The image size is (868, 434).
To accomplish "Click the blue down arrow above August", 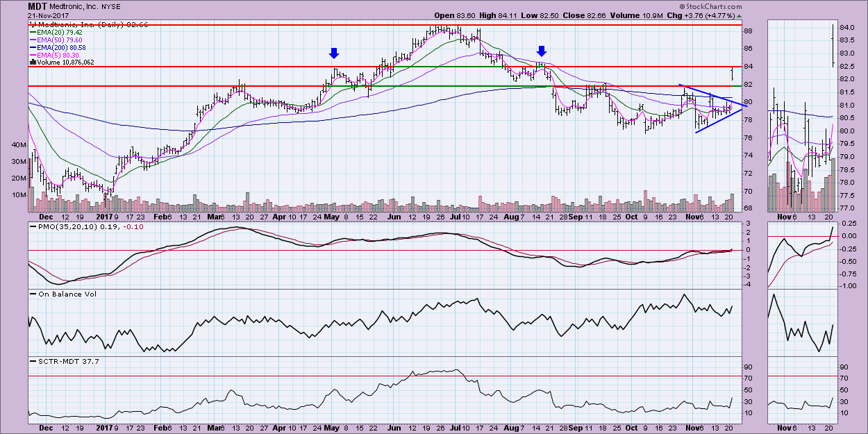I will (x=542, y=50).
